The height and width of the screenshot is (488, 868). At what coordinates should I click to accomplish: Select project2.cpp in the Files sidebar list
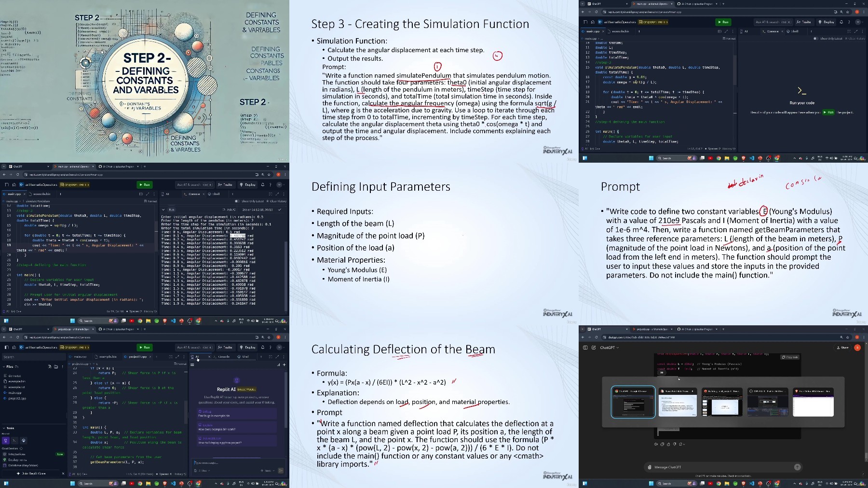[16, 399]
